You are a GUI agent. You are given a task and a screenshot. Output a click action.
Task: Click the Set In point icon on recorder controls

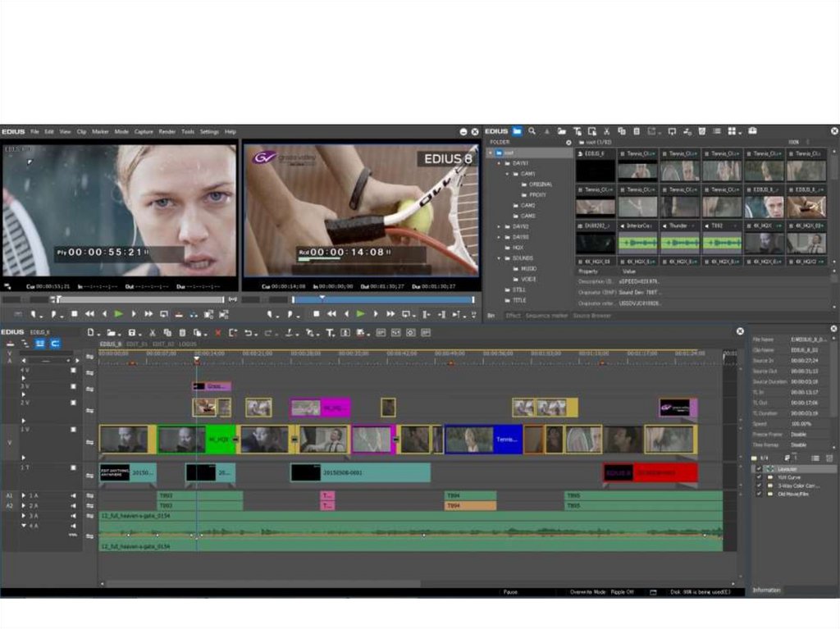point(271,314)
